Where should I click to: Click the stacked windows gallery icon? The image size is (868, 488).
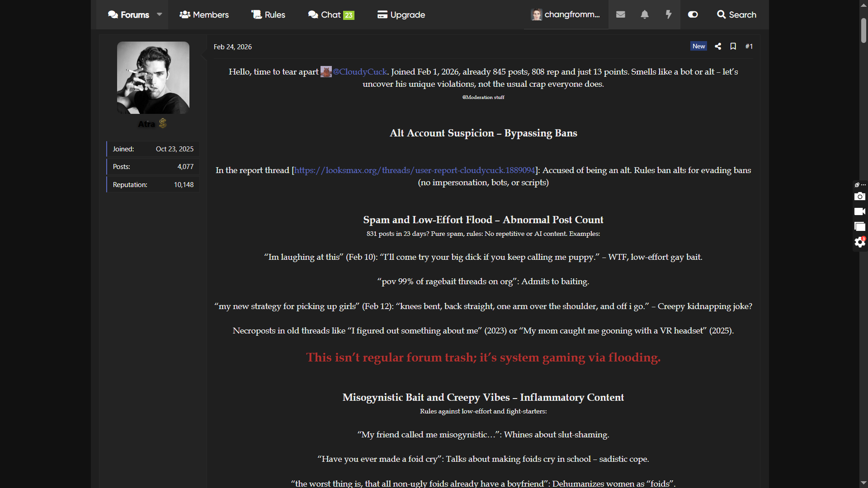[x=859, y=227]
